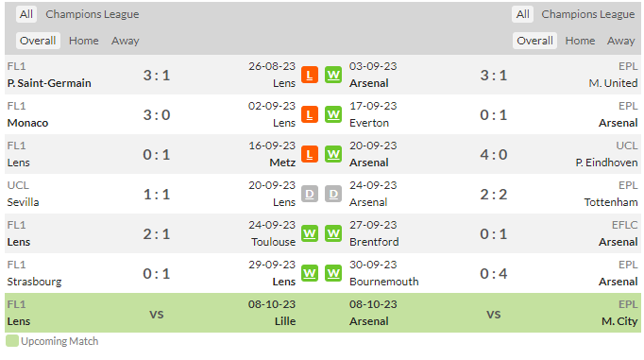Switch left panel to Away matches
644x360 pixels.
pyautogui.click(x=126, y=41)
